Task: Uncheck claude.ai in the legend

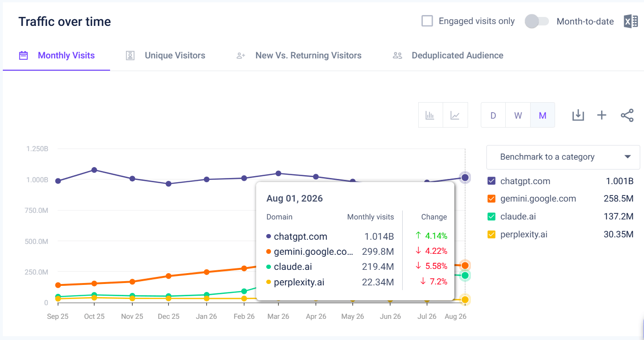Action: (492, 217)
